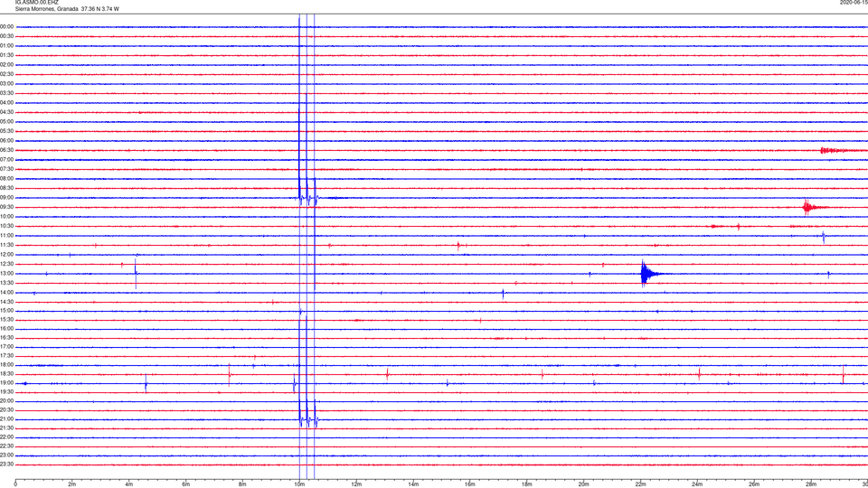Click the 28m tick on the minute axis

point(811,484)
